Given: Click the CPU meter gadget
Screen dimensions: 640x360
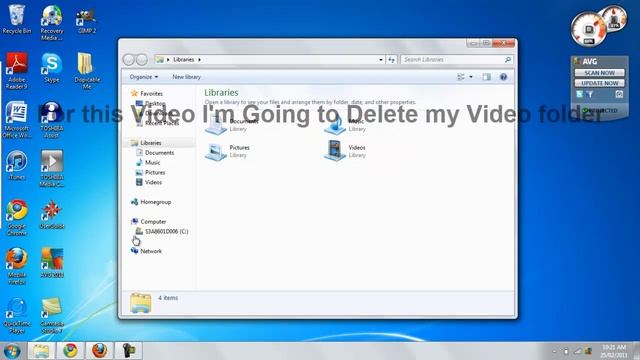Looking at the screenshot, I should [x=589, y=29].
